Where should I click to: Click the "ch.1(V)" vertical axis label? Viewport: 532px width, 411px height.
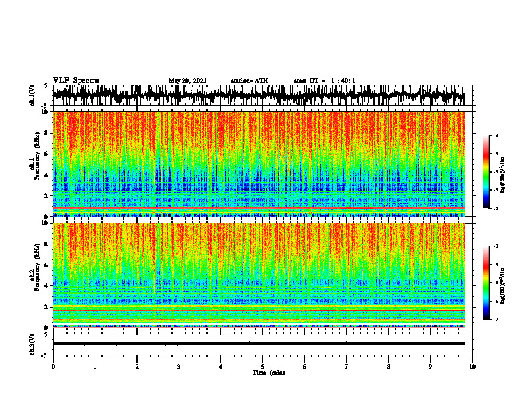pos(32,95)
